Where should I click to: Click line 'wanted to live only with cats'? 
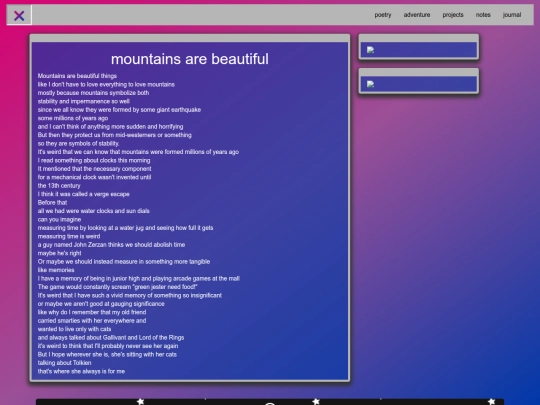(x=74, y=329)
